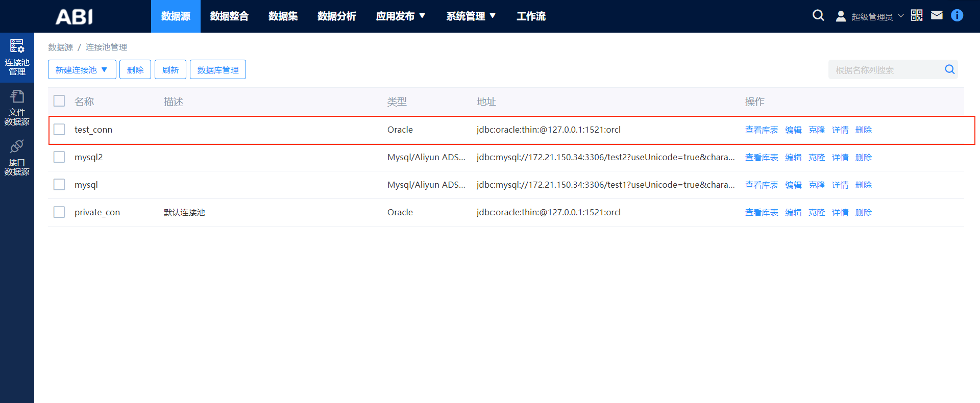Viewport: 980px width, 403px height.
Task: Open the 超级管理员 user dropdown
Action: pyautogui.click(x=877, y=17)
